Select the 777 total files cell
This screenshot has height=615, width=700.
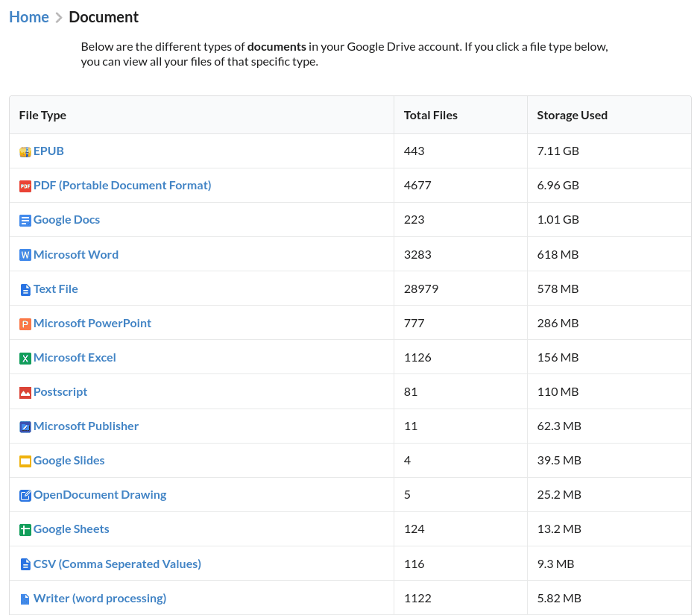tap(461, 323)
